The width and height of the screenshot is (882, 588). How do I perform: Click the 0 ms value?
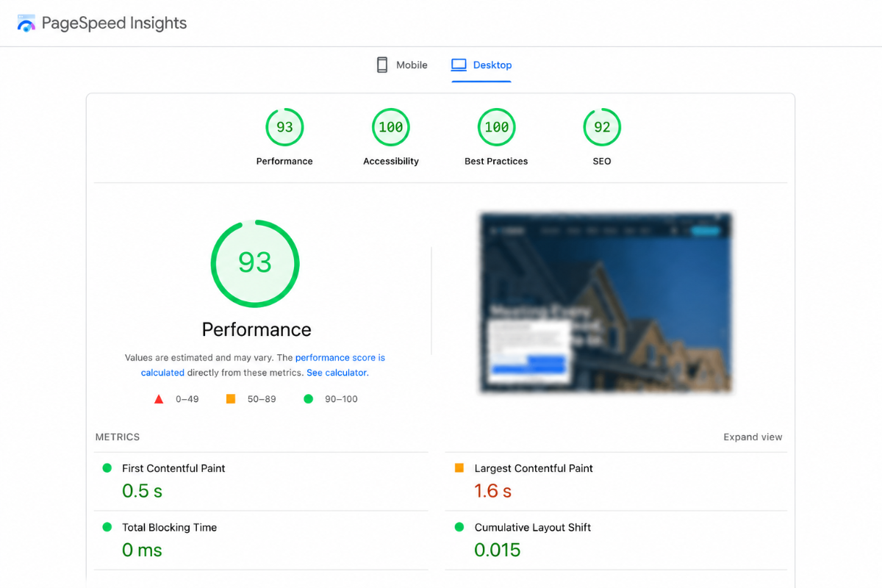click(142, 550)
